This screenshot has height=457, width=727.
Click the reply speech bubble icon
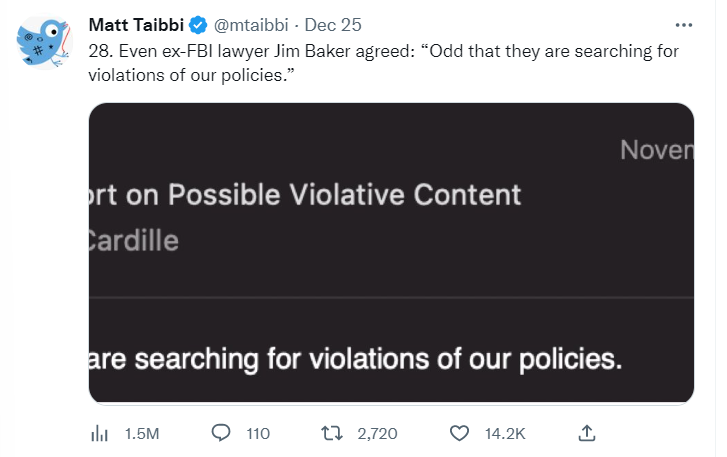(222, 433)
